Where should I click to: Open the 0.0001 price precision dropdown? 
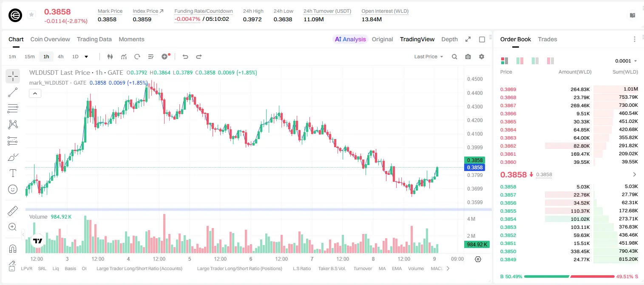(626, 61)
